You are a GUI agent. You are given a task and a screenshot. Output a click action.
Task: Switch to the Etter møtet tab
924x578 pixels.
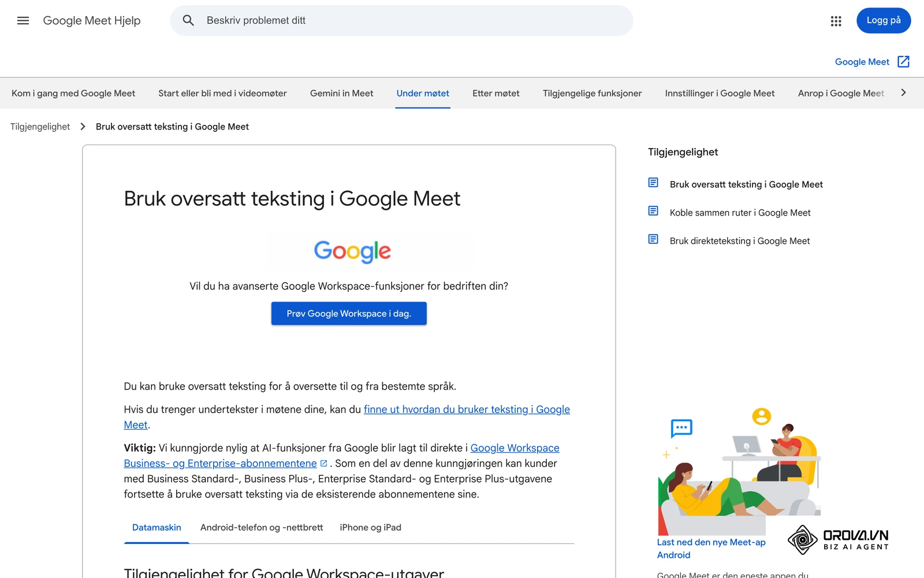click(x=495, y=93)
